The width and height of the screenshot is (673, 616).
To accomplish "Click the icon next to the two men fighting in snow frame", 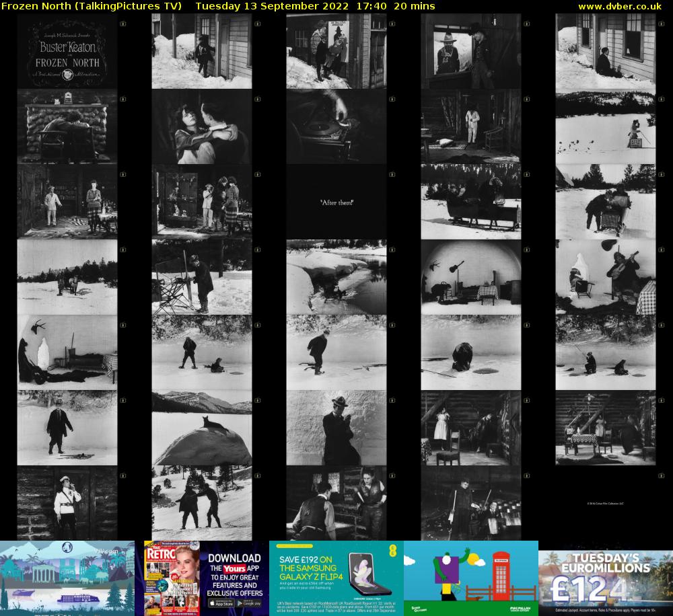I will click(258, 475).
